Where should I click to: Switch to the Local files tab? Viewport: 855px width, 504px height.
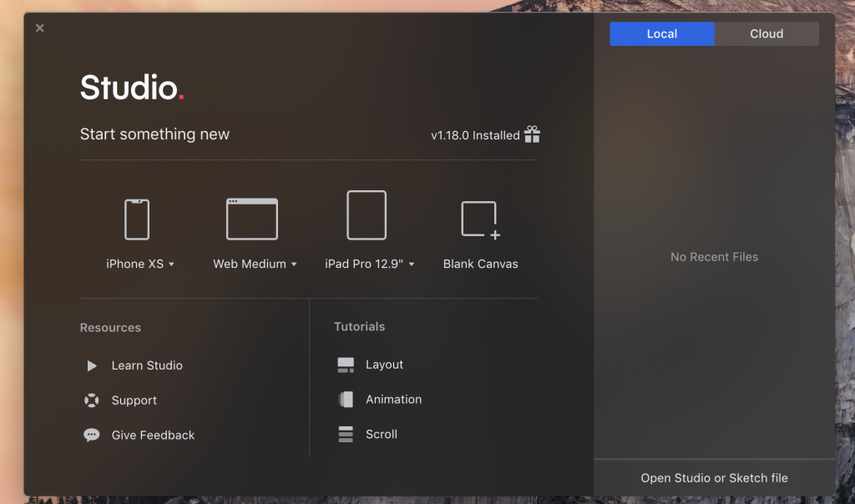pyautogui.click(x=661, y=33)
